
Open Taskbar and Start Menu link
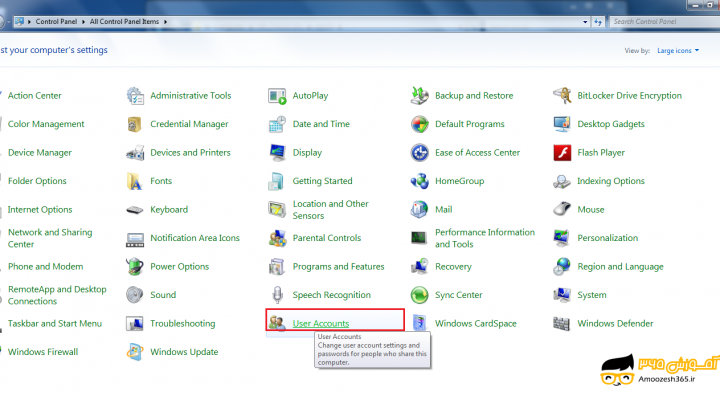(x=55, y=323)
